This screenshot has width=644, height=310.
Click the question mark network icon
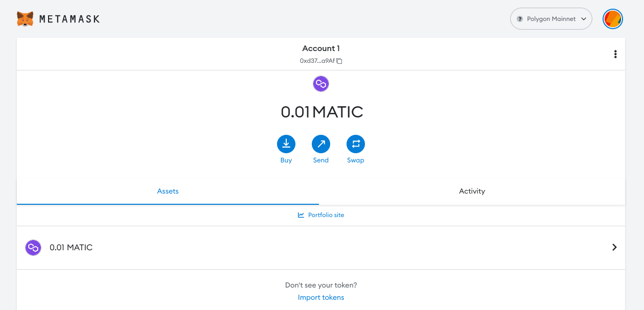pyautogui.click(x=520, y=19)
